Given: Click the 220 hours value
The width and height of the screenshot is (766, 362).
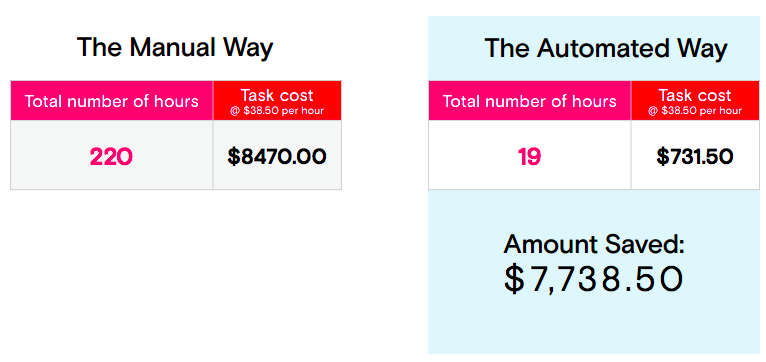Looking at the screenshot, I should click(x=111, y=157).
